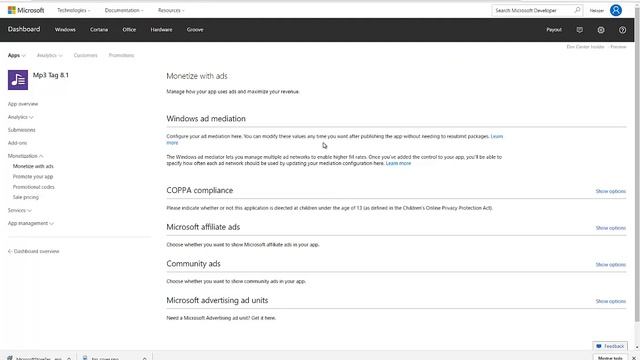The image size is (640, 360).
Task: Click the Monetize with ads page heading
Action: (x=197, y=76)
